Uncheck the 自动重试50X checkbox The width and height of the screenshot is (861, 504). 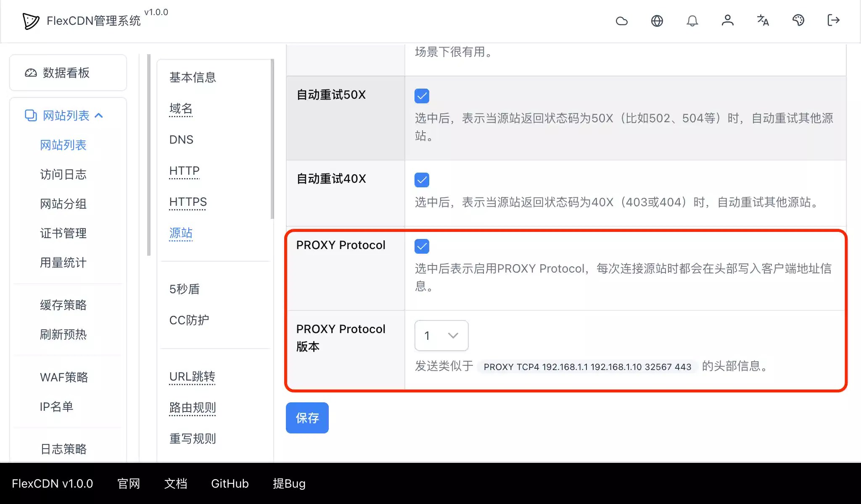click(422, 96)
